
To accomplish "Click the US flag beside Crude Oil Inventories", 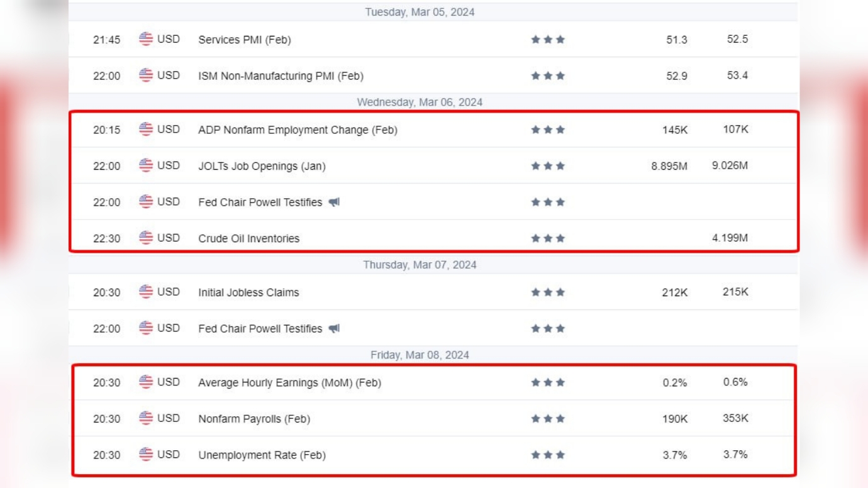I will click(146, 238).
